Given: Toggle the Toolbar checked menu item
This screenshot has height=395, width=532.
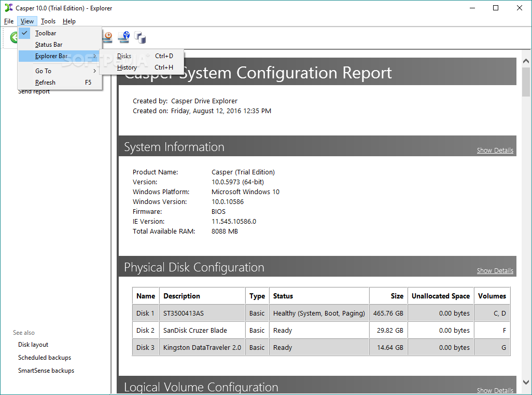Looking at the screenshot, I should tap(60, 33).
